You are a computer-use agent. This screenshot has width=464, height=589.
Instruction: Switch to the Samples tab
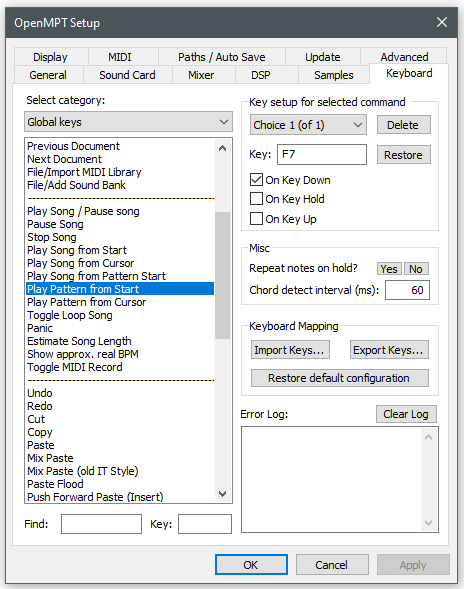tap(334, 75)
